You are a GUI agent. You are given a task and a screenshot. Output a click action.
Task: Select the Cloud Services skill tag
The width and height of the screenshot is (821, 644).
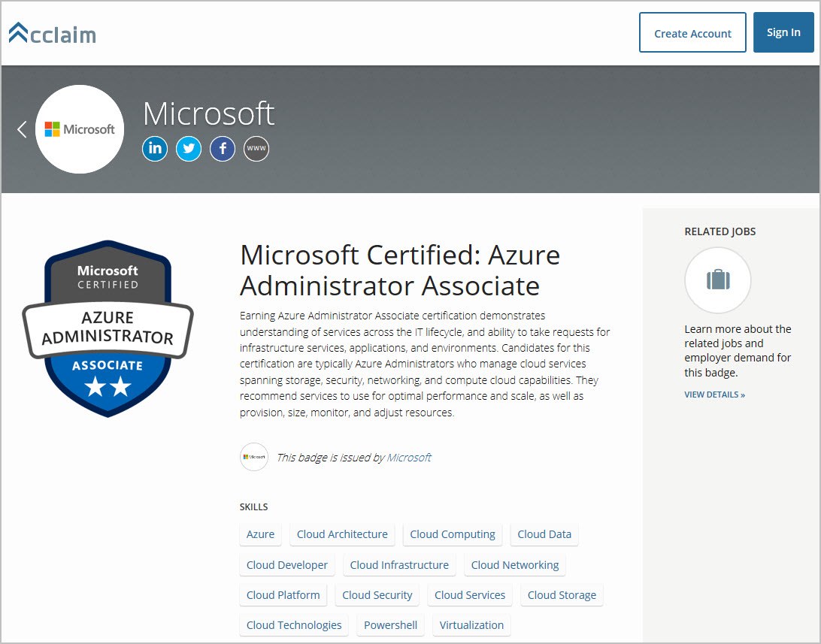[470, 595]
